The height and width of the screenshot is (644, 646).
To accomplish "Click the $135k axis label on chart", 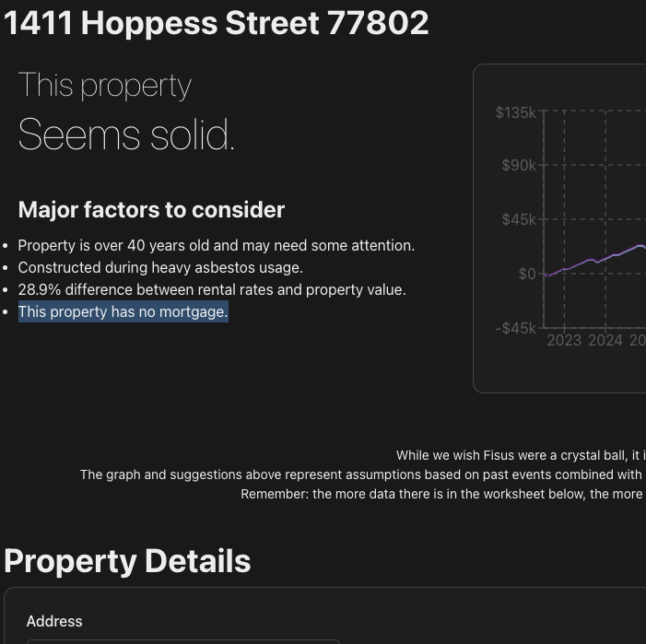I will point(515,112).
